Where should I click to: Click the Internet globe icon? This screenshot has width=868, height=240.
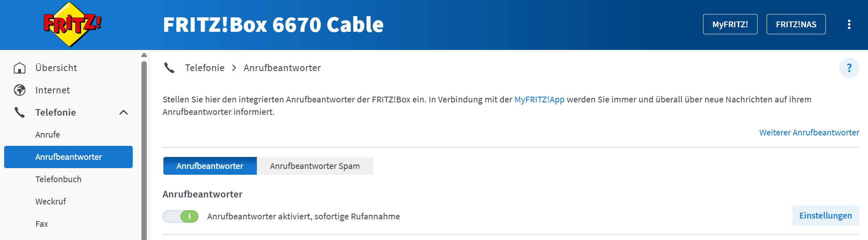[x=19, y=90]
